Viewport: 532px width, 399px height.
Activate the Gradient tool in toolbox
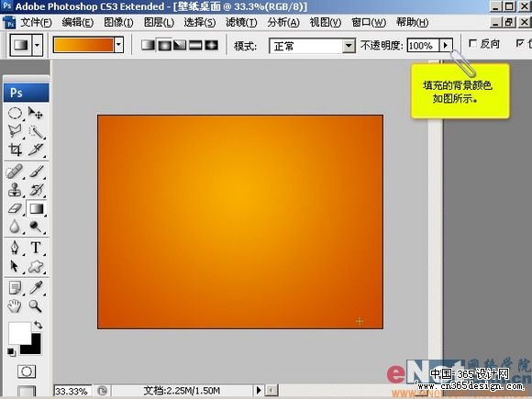point(37,208)
